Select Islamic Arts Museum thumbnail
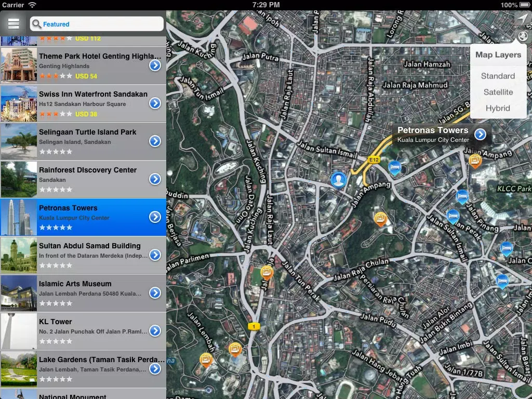 click(x=19, y=293)
